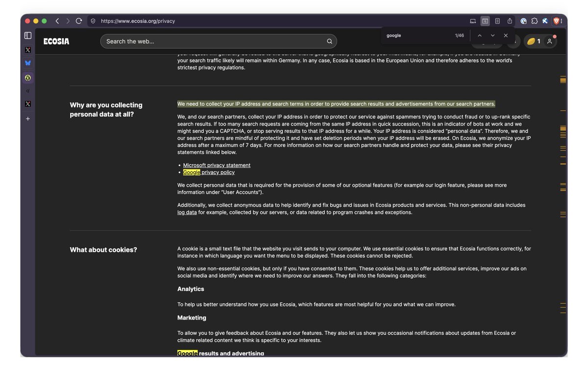Jump to previous find match

(x=480, y=35)
